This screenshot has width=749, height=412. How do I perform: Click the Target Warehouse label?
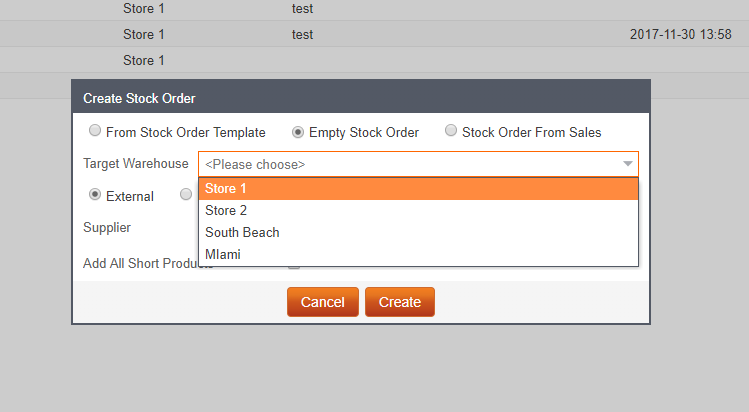tap(136, 164)
